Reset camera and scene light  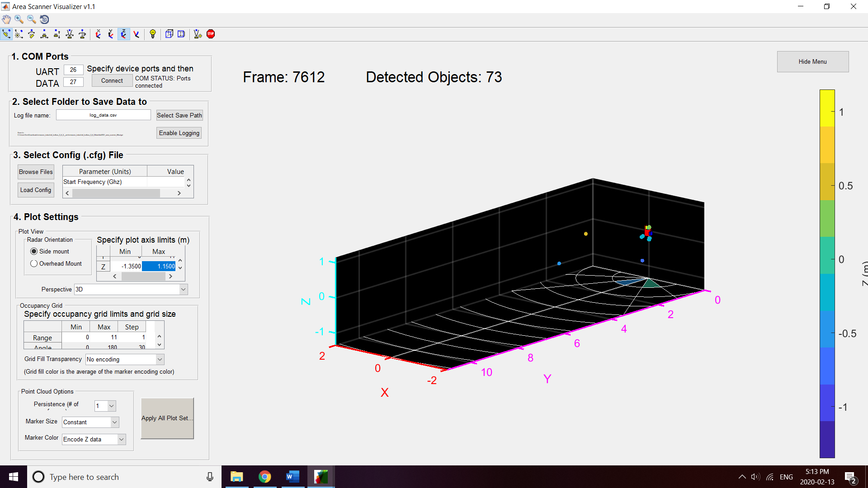[x=198, y=34]
